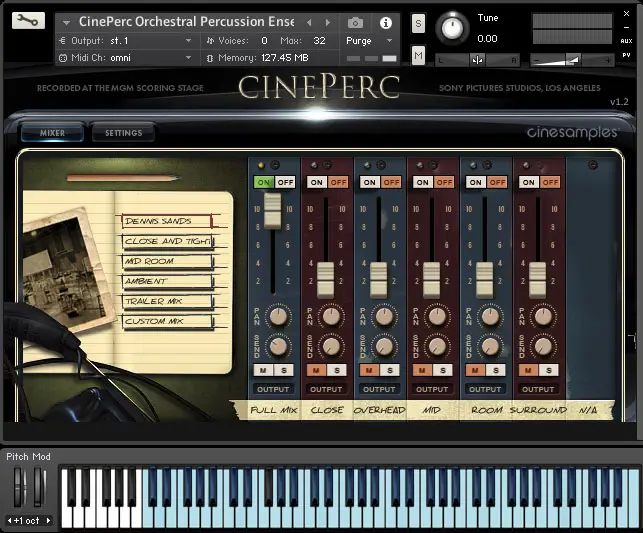This screenshot has height=533, width=643.
Task: Choose the Custom Mix preset
Action: pos(167,321)
